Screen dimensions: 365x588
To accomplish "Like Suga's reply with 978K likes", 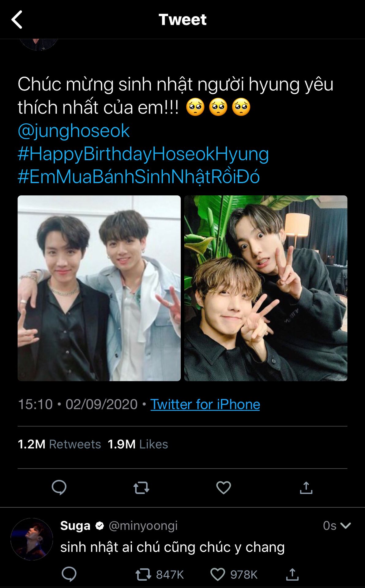I will point(218,575).
